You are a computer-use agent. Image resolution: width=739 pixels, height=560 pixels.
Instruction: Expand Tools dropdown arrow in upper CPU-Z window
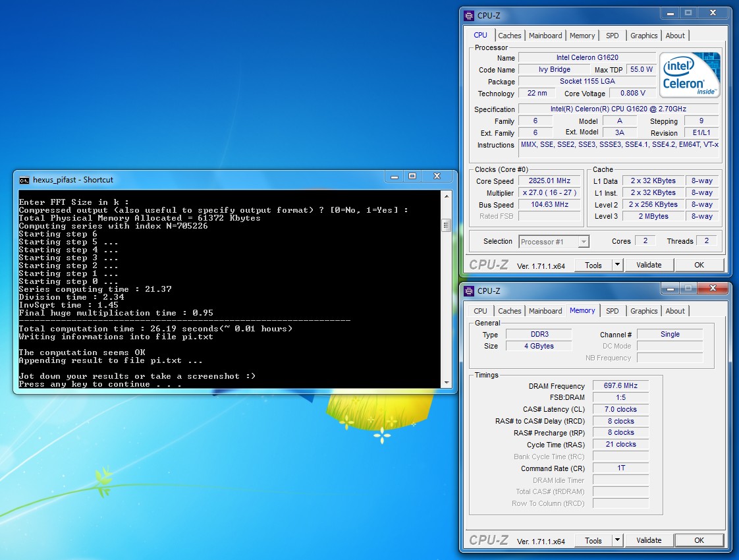(x=617, y=265)
